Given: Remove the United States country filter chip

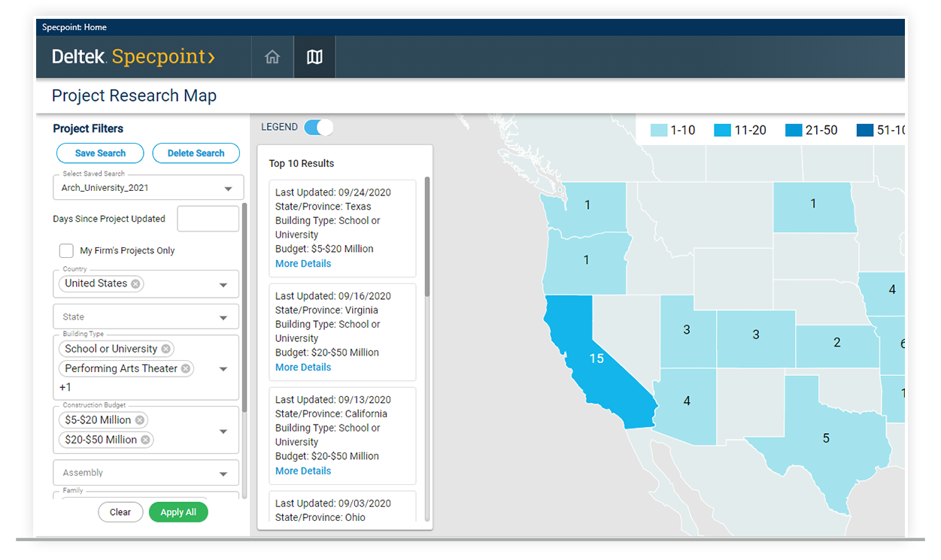Looking at the screenshot, I should [135, 283].
